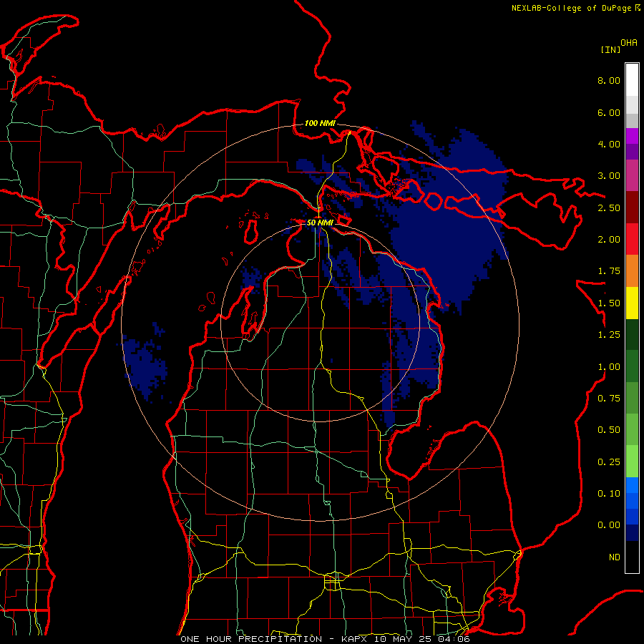Screen dimensions: 644x644
Task: Click the ND legend label
Action: [x=615, y=557]
